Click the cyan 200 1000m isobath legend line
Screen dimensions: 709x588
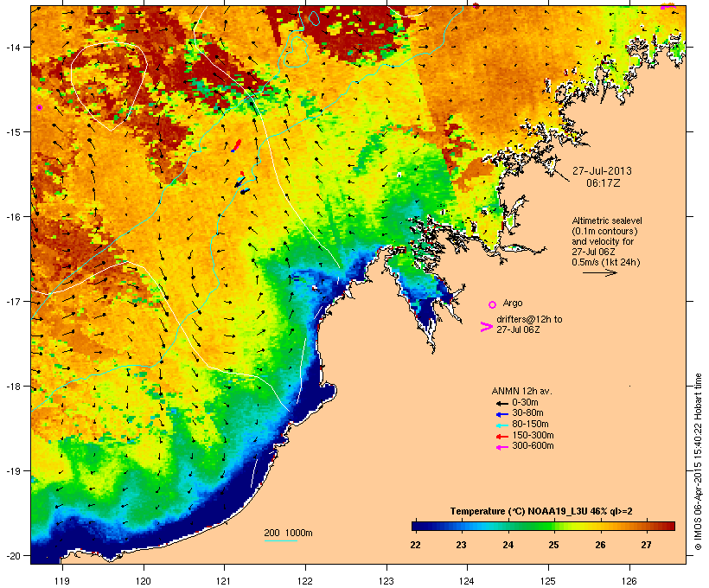point(281,540)
